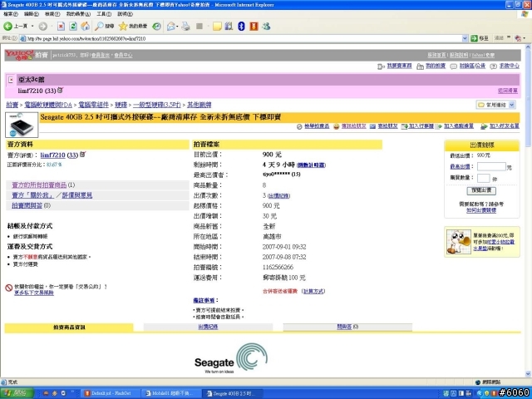
Task: Click the smiley face send-to-friend icon
Action: click(x=336, y=126)
